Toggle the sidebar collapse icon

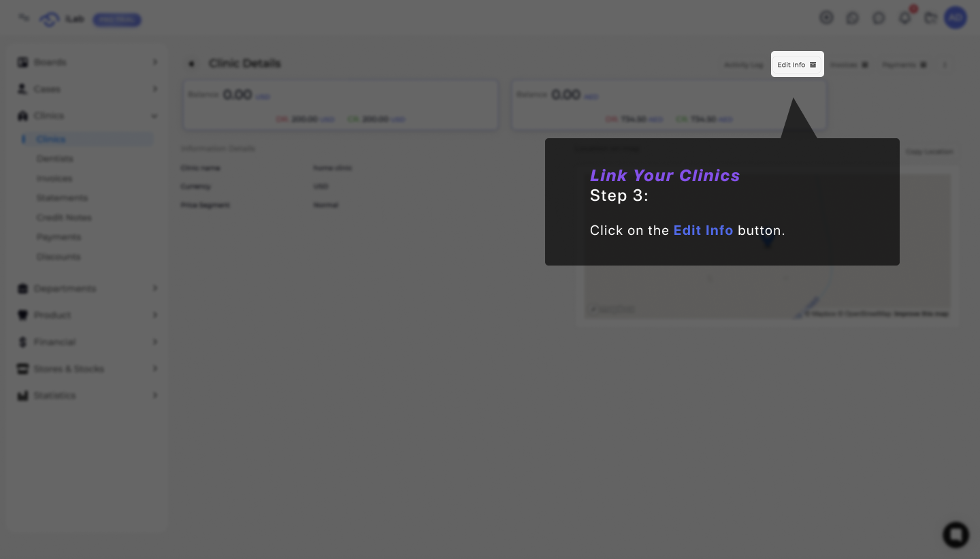coord(24,18)
